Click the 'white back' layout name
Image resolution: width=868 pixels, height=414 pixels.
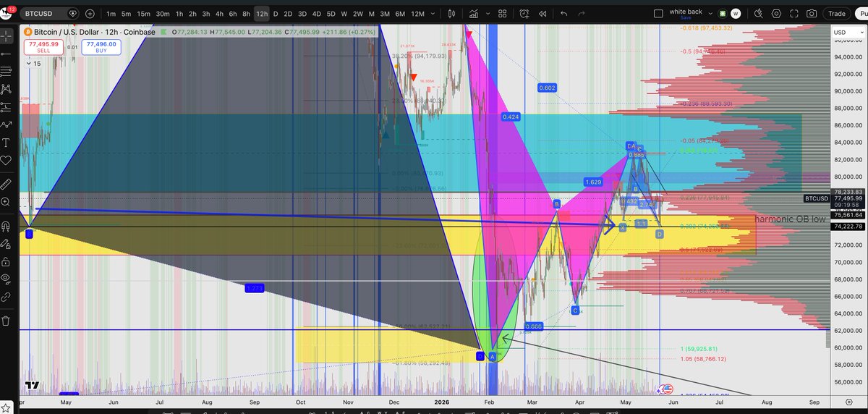point(685,12)
